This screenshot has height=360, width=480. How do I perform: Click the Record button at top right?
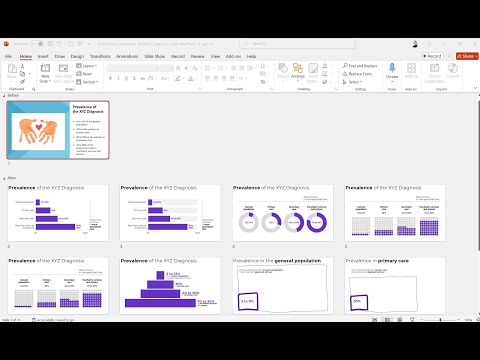[x=432, y=56]
